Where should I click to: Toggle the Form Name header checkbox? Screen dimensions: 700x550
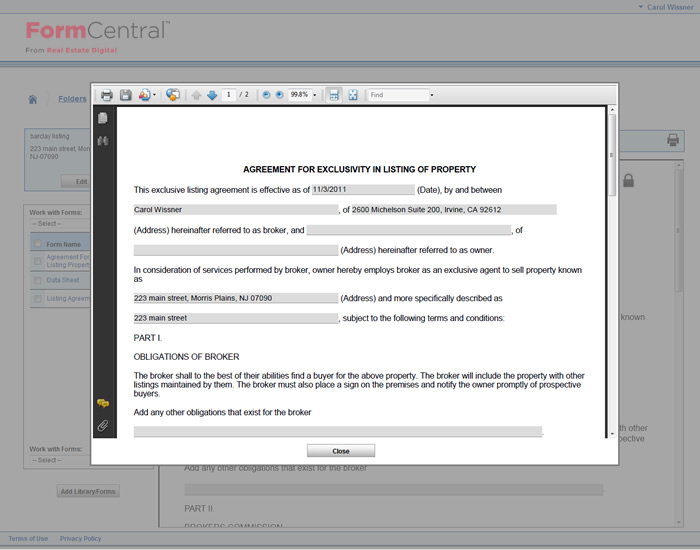(38, 244)
